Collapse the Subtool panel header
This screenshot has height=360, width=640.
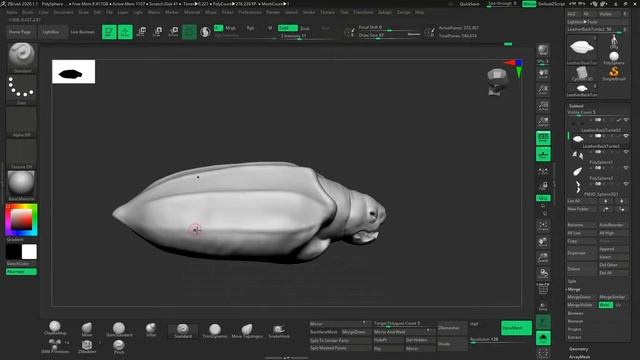coord(576,106)
